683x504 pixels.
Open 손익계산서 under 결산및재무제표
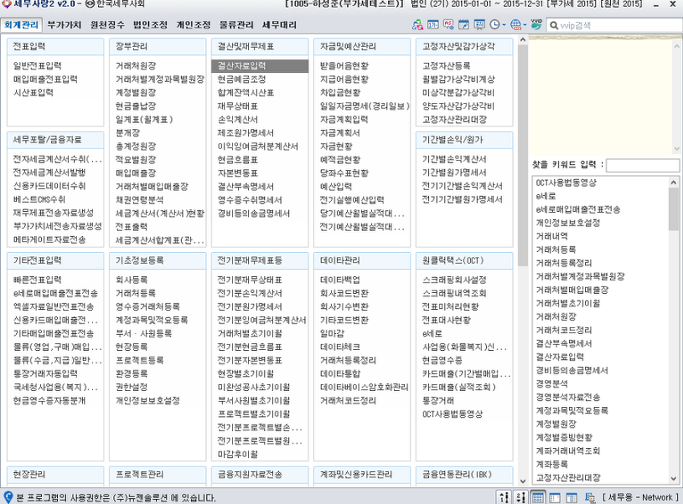238,119
